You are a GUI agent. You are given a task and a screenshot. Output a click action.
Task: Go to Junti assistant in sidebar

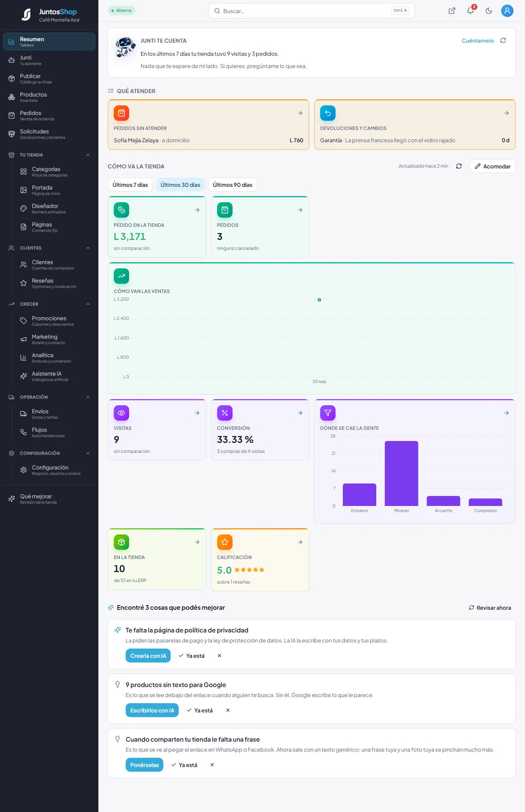point(49,60)
